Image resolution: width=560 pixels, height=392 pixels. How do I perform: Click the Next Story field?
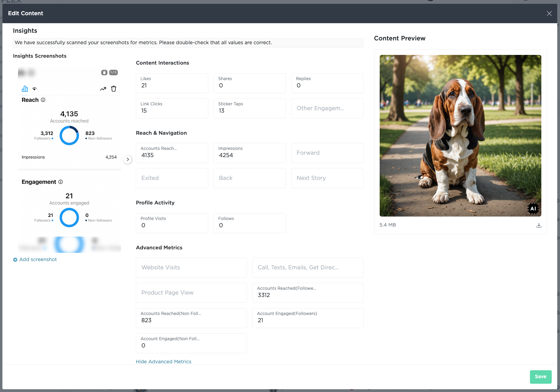[328, 178]
